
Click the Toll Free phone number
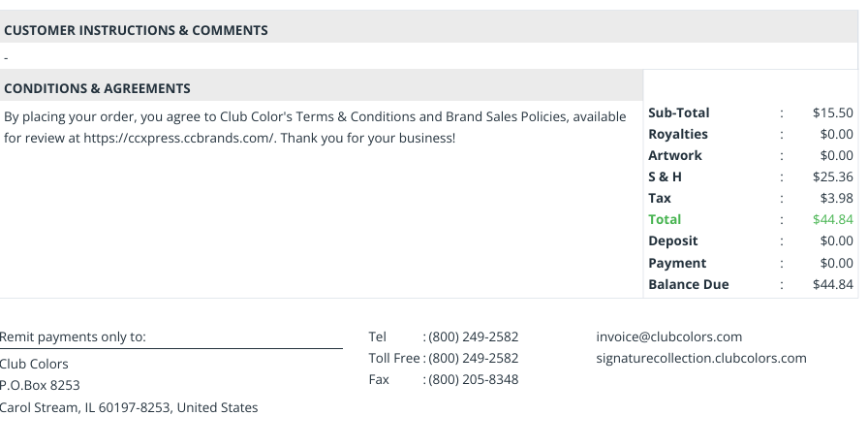[x=474, y=358]
